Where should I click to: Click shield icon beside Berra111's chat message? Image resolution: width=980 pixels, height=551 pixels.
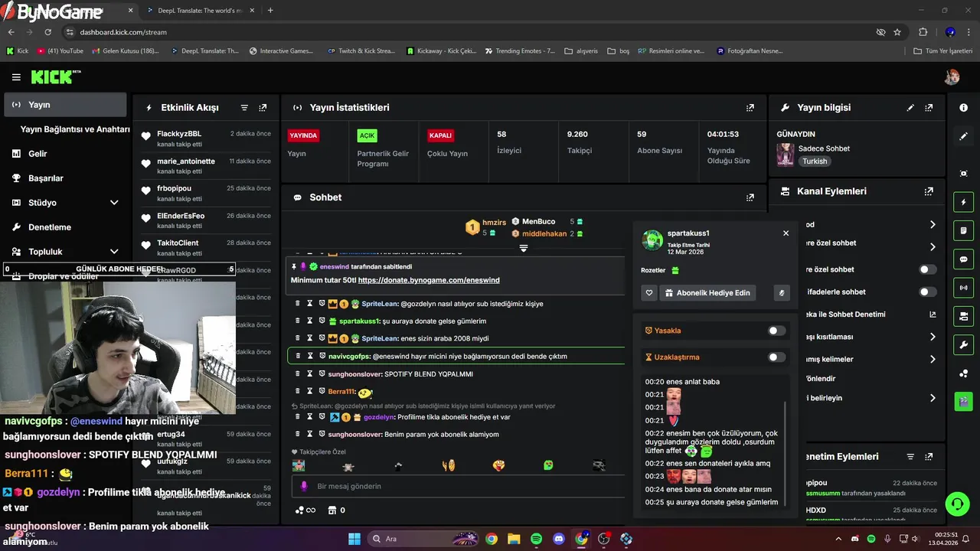[x=322, y=391]
